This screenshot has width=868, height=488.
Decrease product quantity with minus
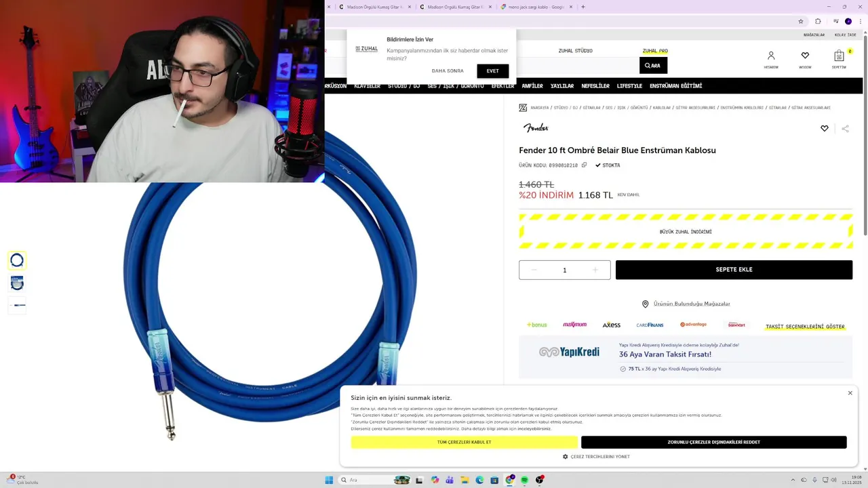point(534,270)
